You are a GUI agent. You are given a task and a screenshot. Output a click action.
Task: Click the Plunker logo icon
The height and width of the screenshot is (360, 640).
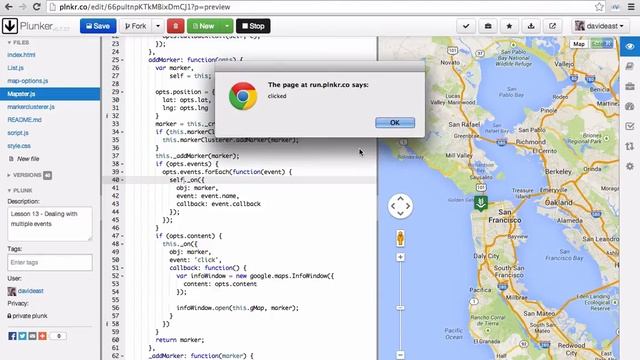10,26
